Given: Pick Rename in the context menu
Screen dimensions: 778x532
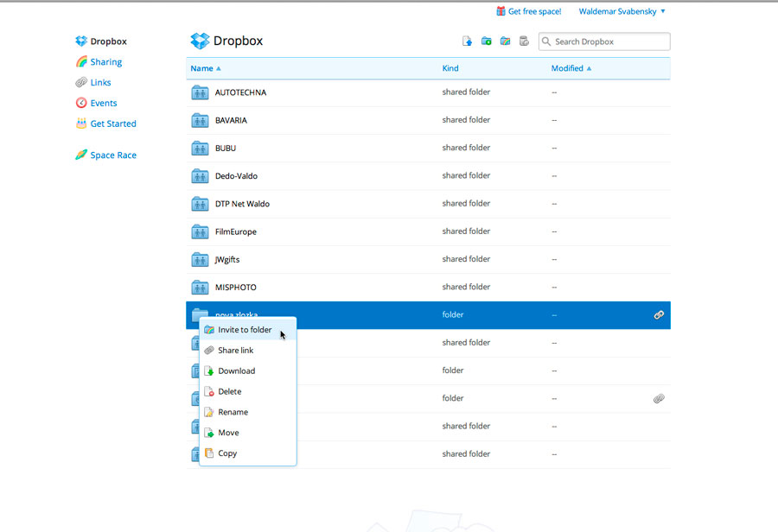Looking at the screenshot, I should (x=248, y=412).
